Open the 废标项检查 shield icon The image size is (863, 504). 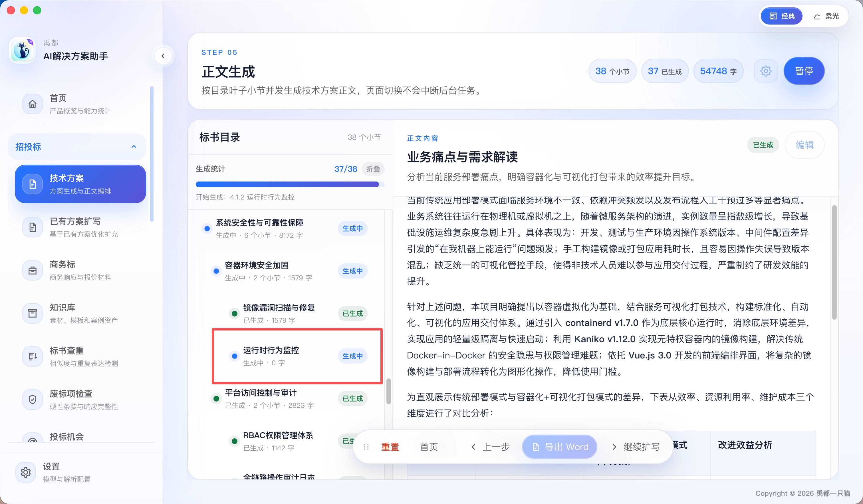(x=33, y=400)
